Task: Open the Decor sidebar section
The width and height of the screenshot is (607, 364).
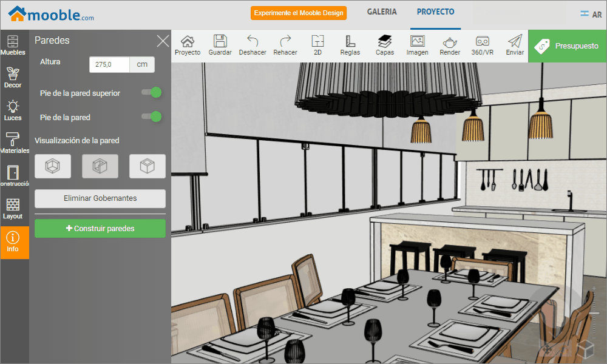Action: pos(13,78)
